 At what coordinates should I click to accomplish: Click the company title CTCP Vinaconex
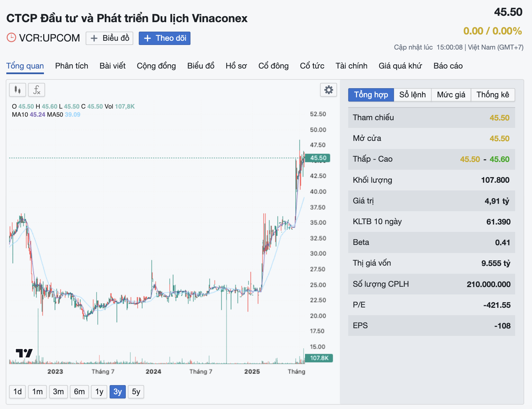(127, 18)
